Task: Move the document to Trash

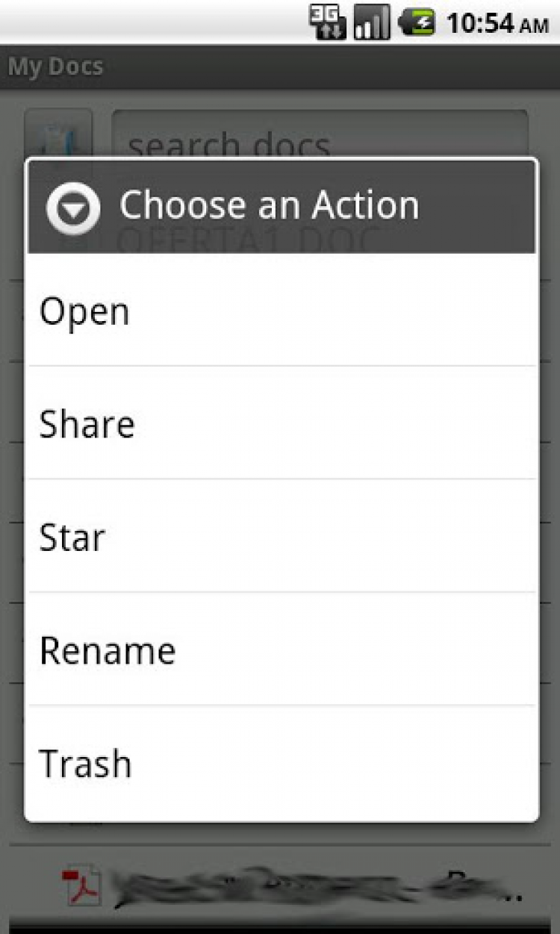Action: [281, 763]
